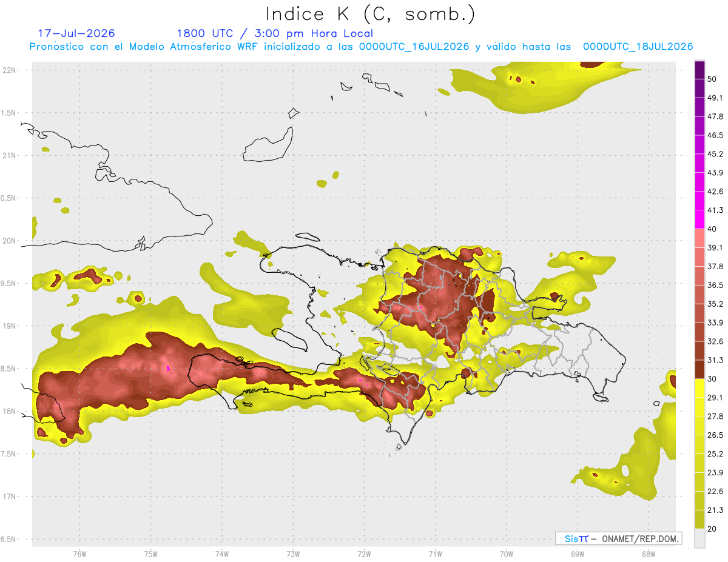Click the '36.5' color scale value
The image size is (728, 562).
coord(715,285)
